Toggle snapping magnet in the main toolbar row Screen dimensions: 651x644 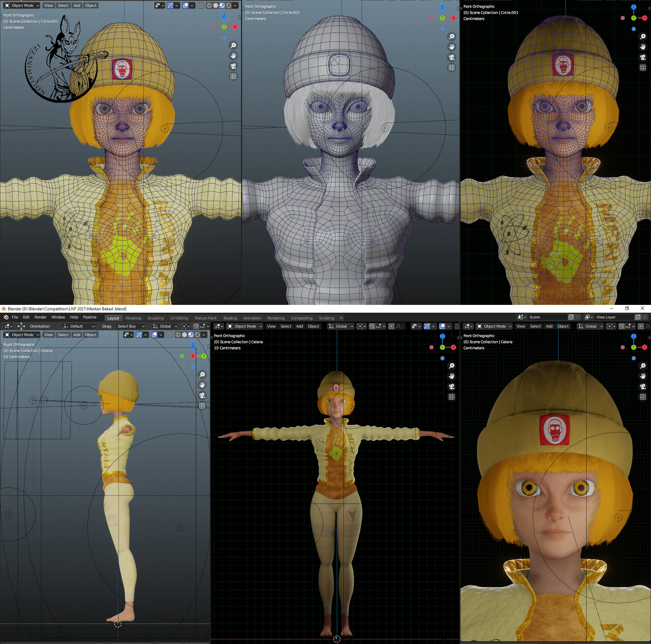[196, 326]
